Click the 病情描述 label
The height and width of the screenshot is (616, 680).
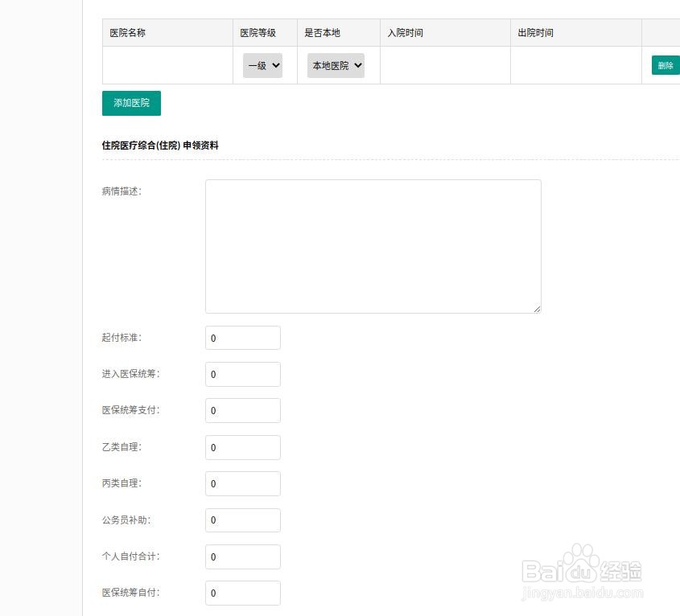[122, 191]
